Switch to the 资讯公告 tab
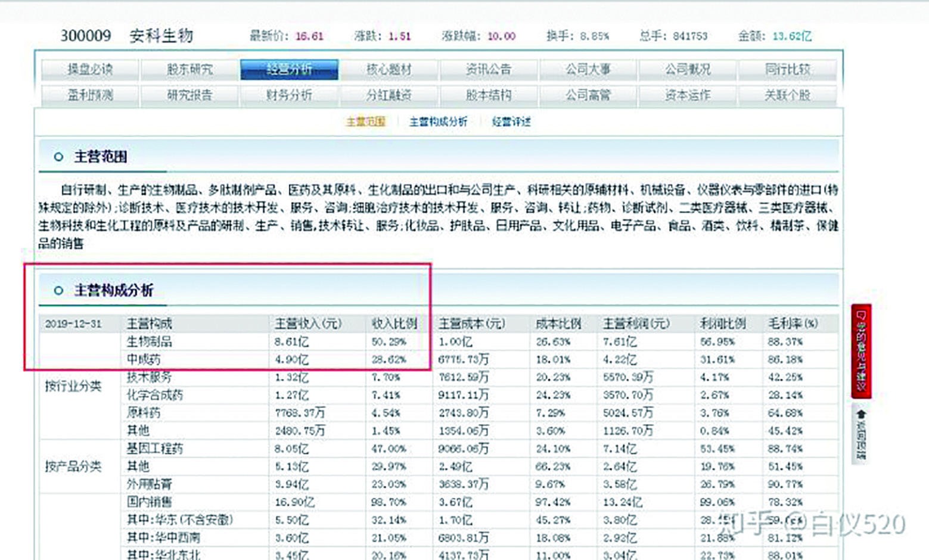The width and height of the screenshot is (929, 560). point(489,69)
